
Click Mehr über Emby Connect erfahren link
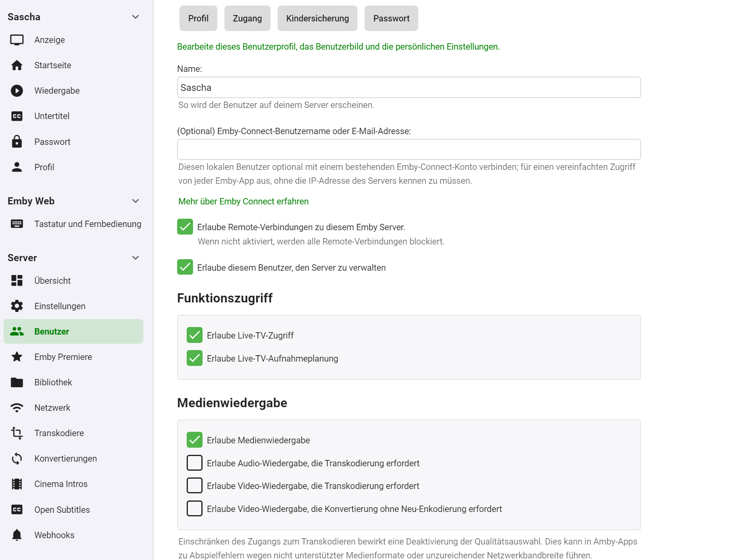click(x=243, y=201)
